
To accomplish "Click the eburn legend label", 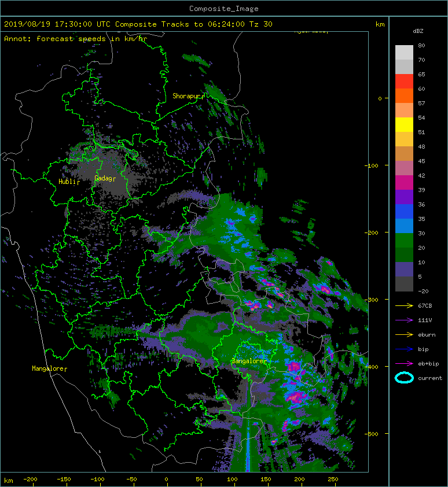I will click(427, 335).
